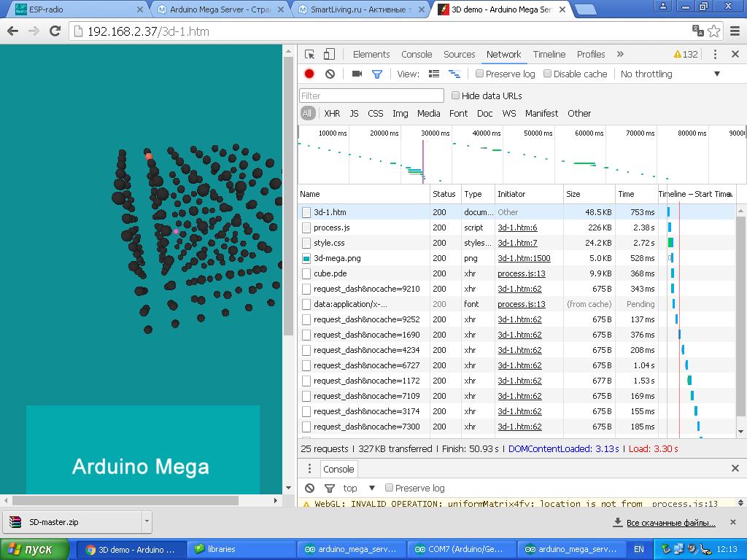Image resolution: width=747 pixels, height=560 pixels.
Task: Switch to the Sources tab
Action: tap(459, 55)
